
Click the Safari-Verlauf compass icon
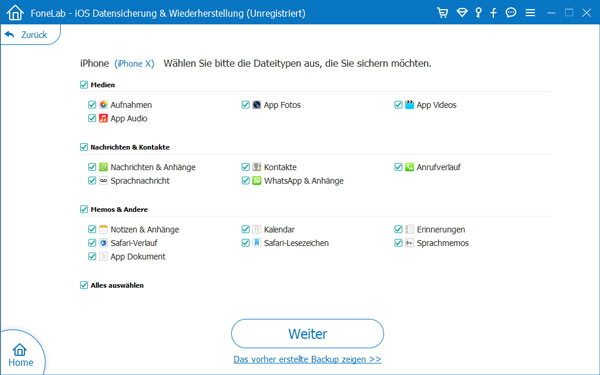[x=103, y=243]
